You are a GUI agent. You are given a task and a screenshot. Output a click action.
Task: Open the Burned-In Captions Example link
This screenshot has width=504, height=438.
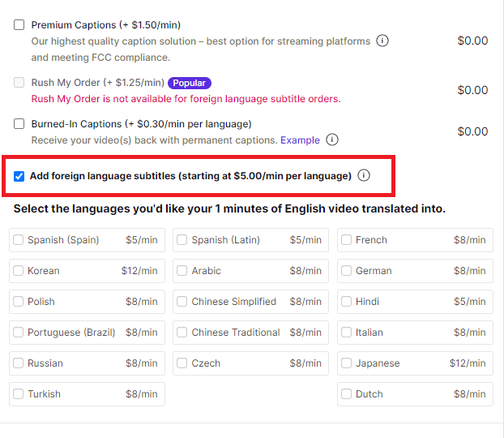point(300,140)
